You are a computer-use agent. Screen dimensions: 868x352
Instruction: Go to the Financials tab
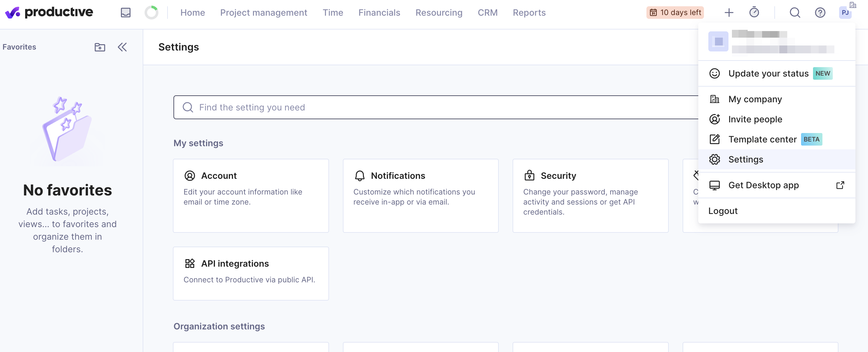pos(379,13)
